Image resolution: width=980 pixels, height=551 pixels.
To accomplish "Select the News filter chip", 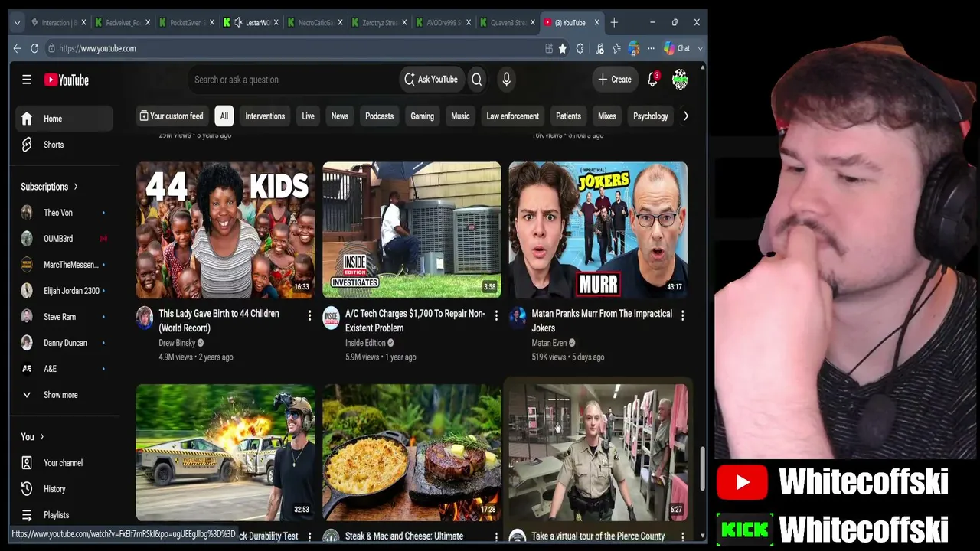I will (x=340, y=116).
